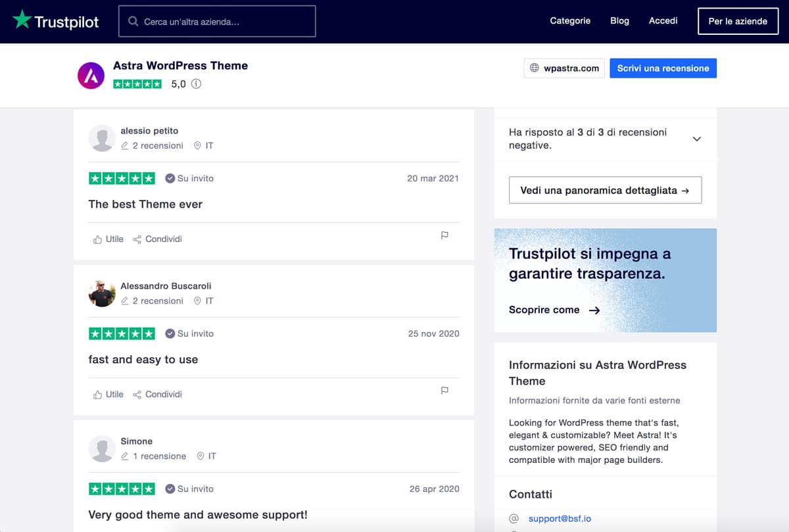Viewport: 789px width, 532px height.
Task: Click Scrivi una recensione button
Action: pyautogui.click(x=663, y=68)
